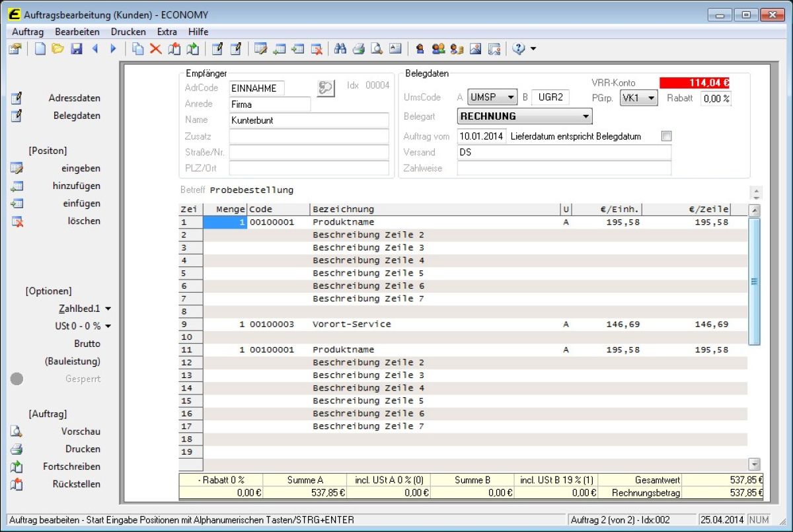The height and width of the screenshot is (532, 793).
Task: Click toolbar insert position icon
Action: pyautogui.click(x=298, y=49)
